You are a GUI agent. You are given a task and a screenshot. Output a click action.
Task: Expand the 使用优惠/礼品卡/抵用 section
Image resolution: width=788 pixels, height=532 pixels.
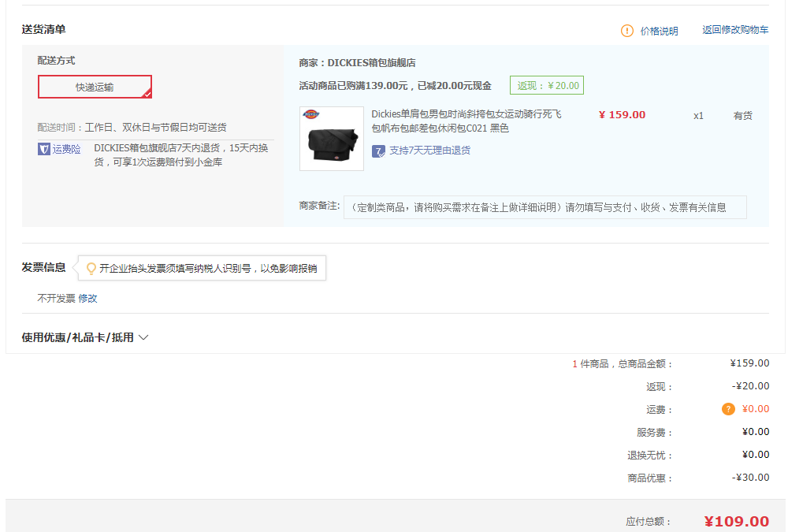pyautogui.click(x=85, y=337)
